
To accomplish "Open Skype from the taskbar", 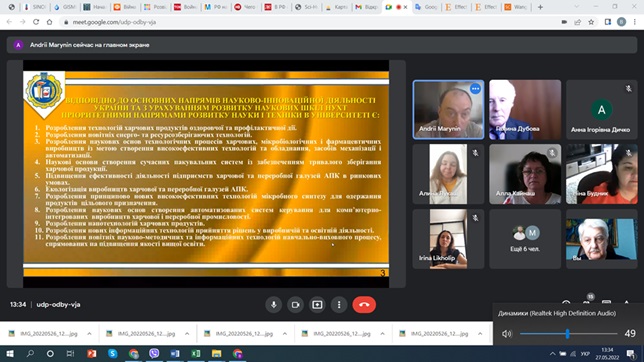I will [113, 353].
